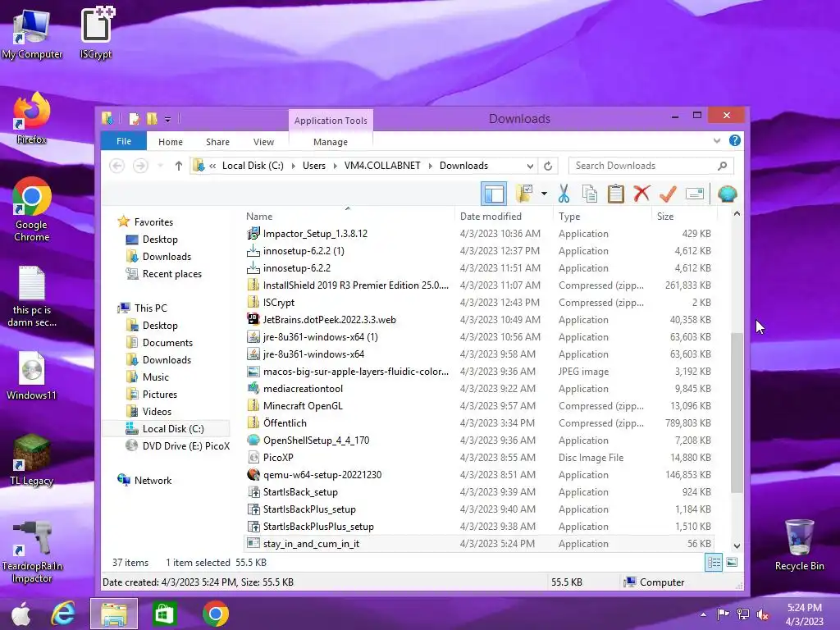
Task: Expand arrow after Users breadcrumb
Action: pyautogui.click(x=336, y=166)
